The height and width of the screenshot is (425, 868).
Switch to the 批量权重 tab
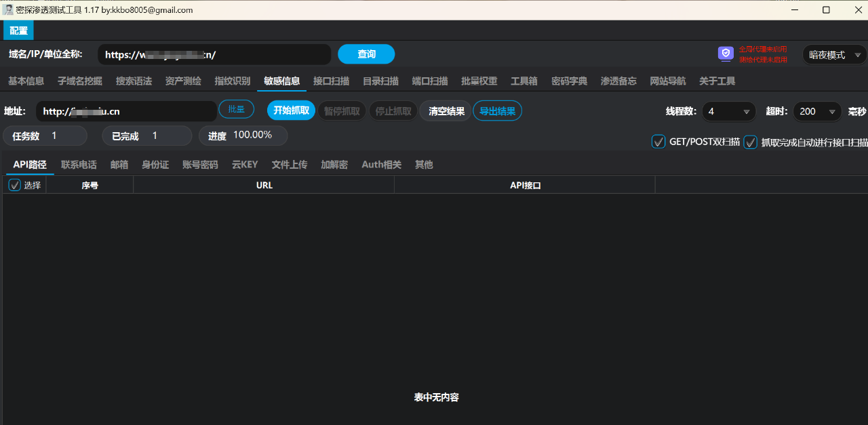pos(479,81)
